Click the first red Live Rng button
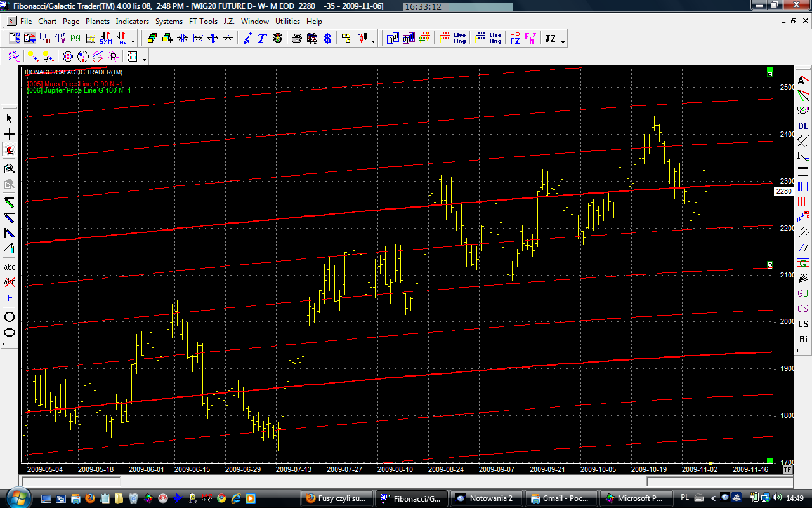 (454, 39)
